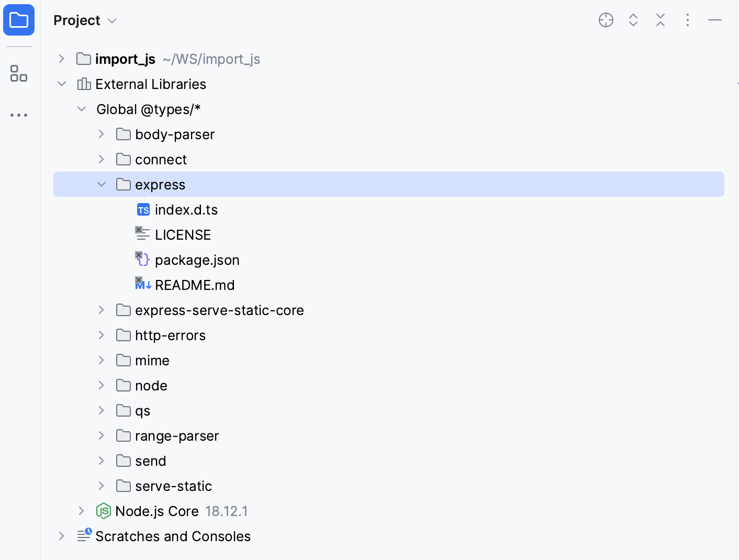Screen dimensions: 739x560
Task: Collapse the express folder chevron
Action: tap(101, 184)
